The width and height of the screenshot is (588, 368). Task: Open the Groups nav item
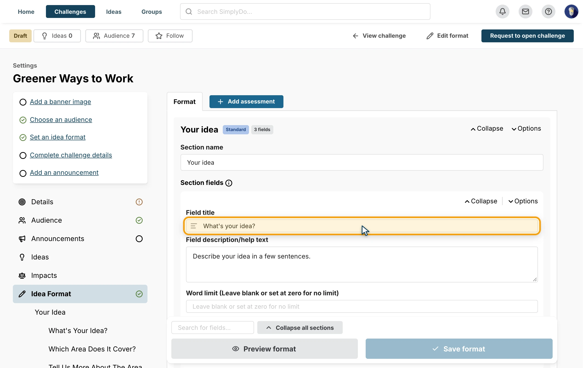(x=152, y=11)
